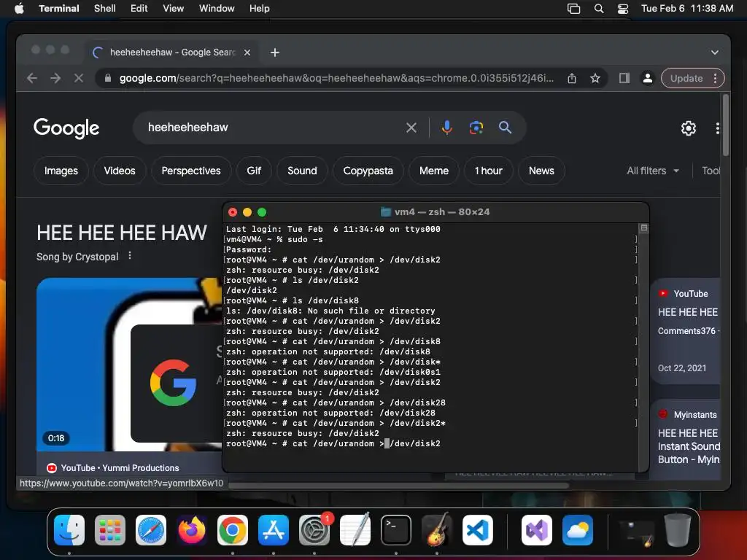Open Chrome from the Dock
The image size is (747, 560).
(x=233, y=530)
